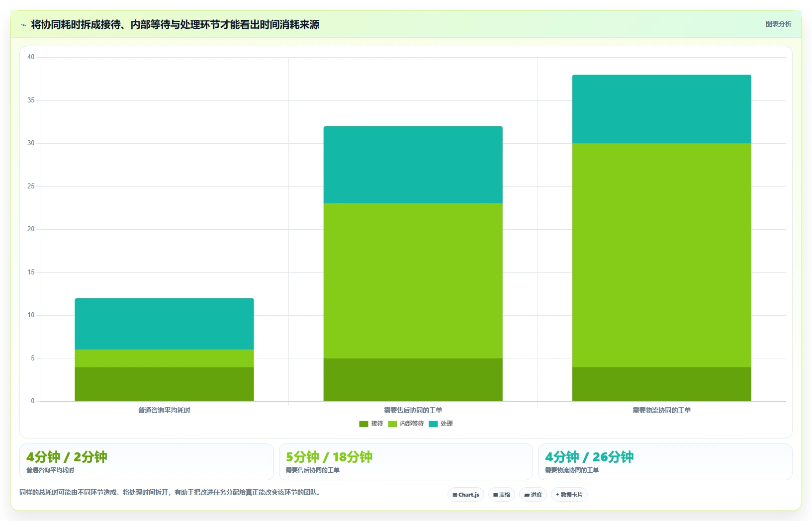Click the 接待 segment of the 普通咨询平均耗时 bar

click(164, 384)
